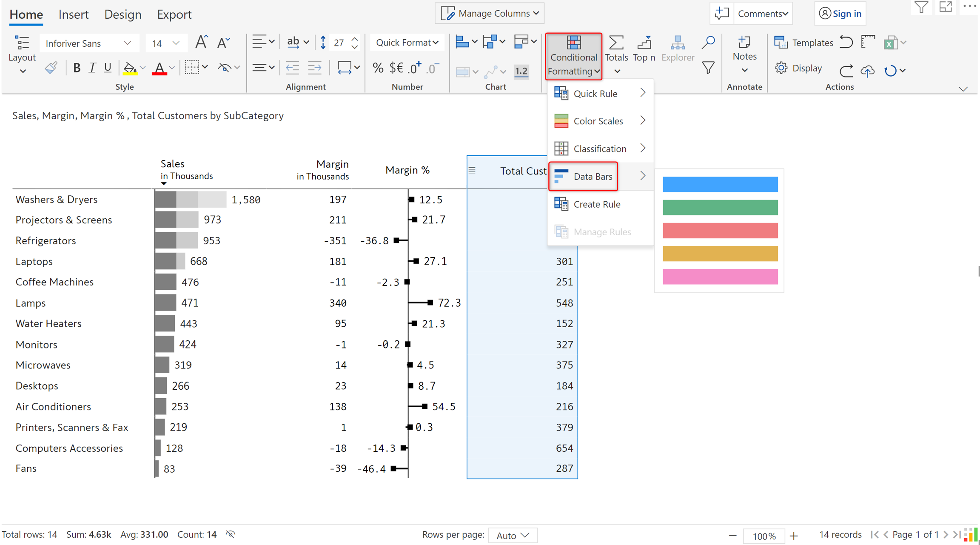Click the format painter brush icon

51,68
